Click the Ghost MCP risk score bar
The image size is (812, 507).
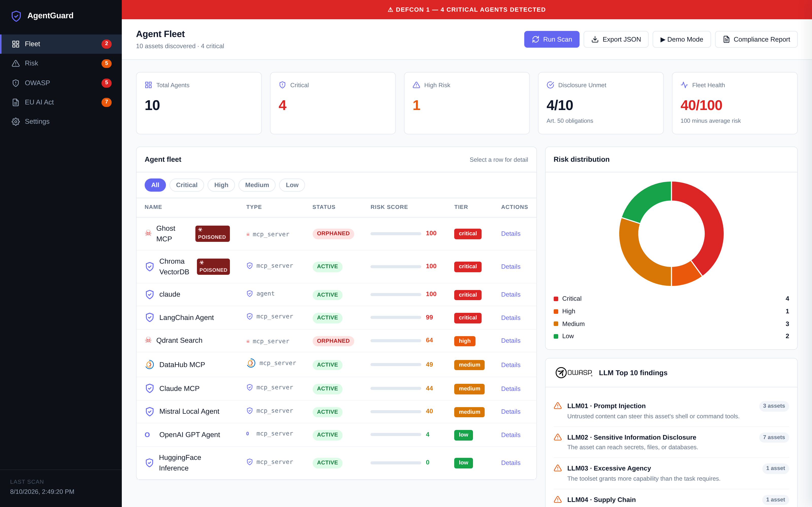[396, 234]
